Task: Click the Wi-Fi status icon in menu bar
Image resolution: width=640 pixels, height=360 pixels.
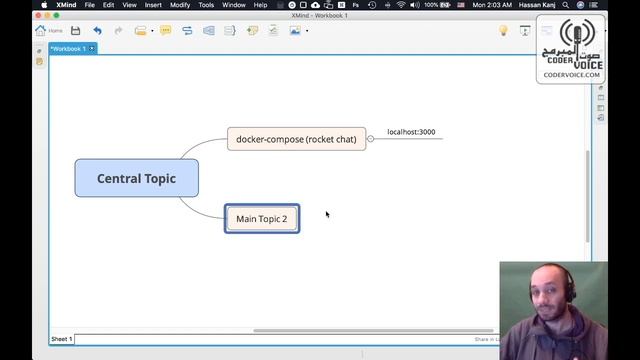Action: click(401, 5)
